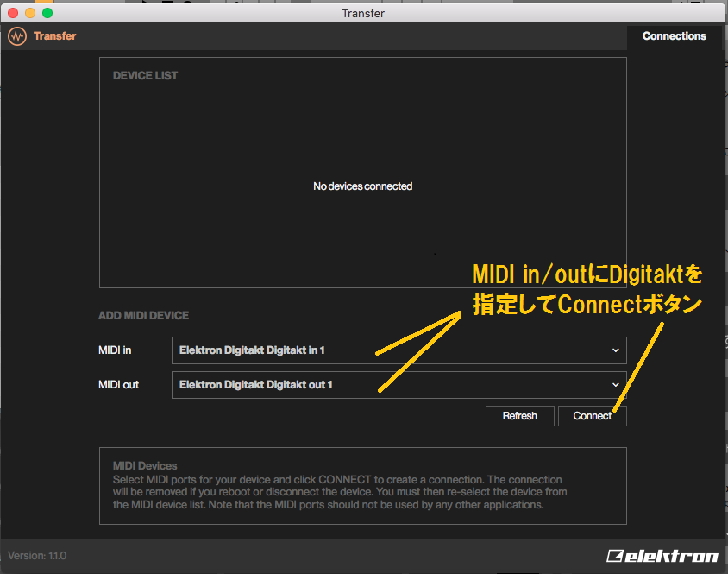Image resolution: width=728 pixels, height=574 pixels.
Task: Click the MIDI in label
Action: pos(115,350)
